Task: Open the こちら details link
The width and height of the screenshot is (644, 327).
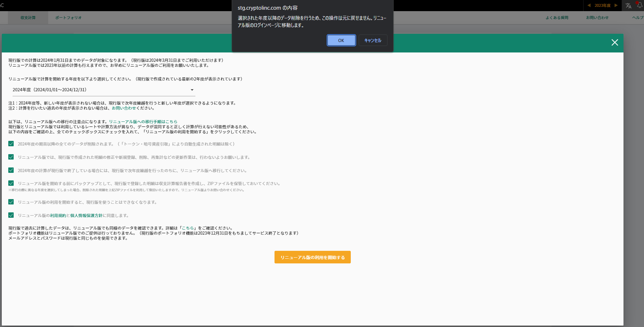Action: pos(188,228)
